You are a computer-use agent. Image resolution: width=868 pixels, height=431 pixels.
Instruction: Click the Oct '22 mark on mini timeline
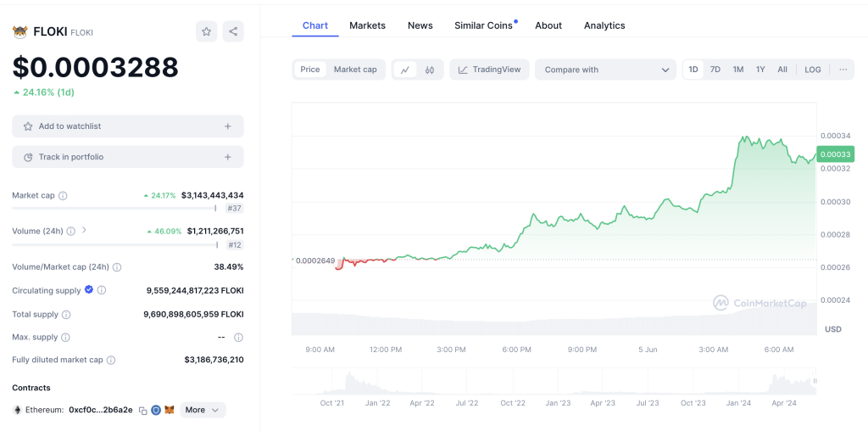[513, 403]
